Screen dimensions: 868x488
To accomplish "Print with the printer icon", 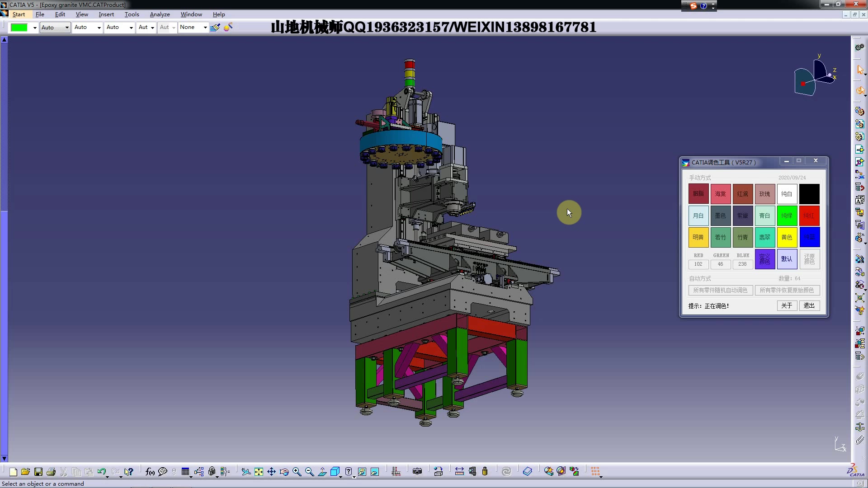I will [51, 472].
